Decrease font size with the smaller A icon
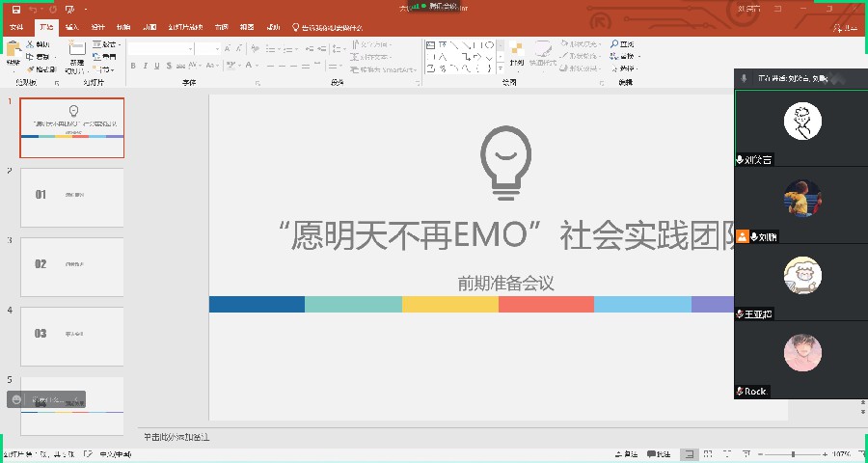 pos(238,49)
